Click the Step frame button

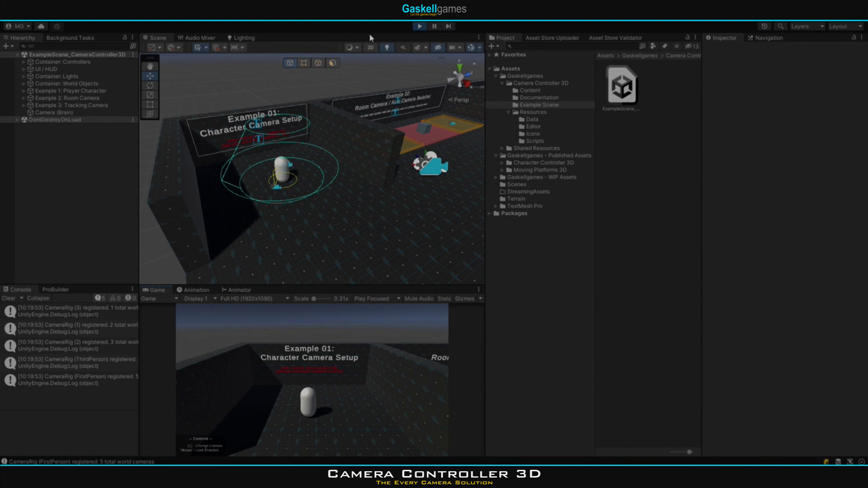pos(448,26)
